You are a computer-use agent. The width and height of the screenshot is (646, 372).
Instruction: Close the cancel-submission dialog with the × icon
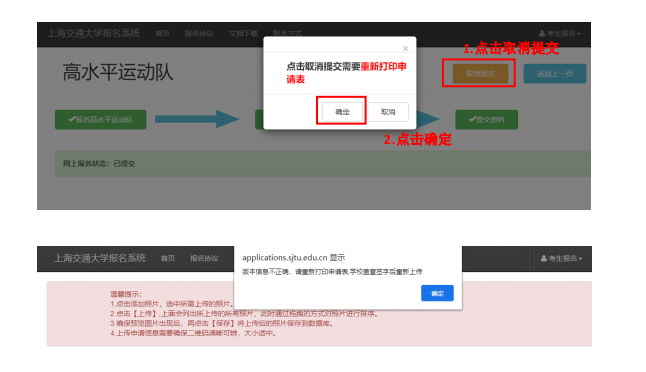click(x=405, y=49)
